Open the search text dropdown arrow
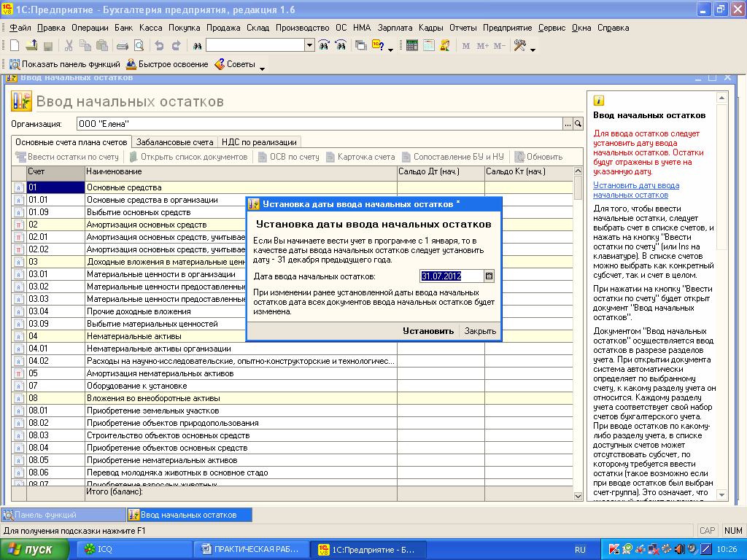This screenshot has width=747, height=560. (x=309, y=46)
